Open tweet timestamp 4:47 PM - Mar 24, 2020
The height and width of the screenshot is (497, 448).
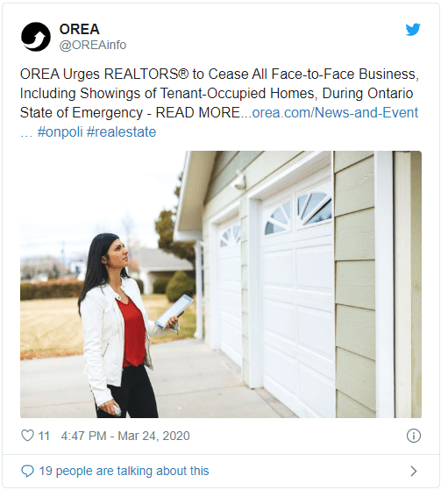tap(125, 436)
